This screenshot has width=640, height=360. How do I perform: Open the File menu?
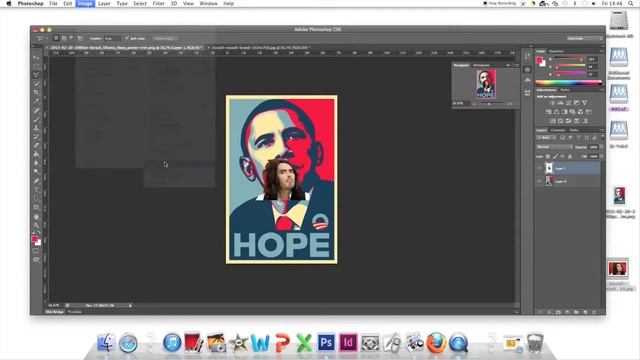click(x=53, y=4)
